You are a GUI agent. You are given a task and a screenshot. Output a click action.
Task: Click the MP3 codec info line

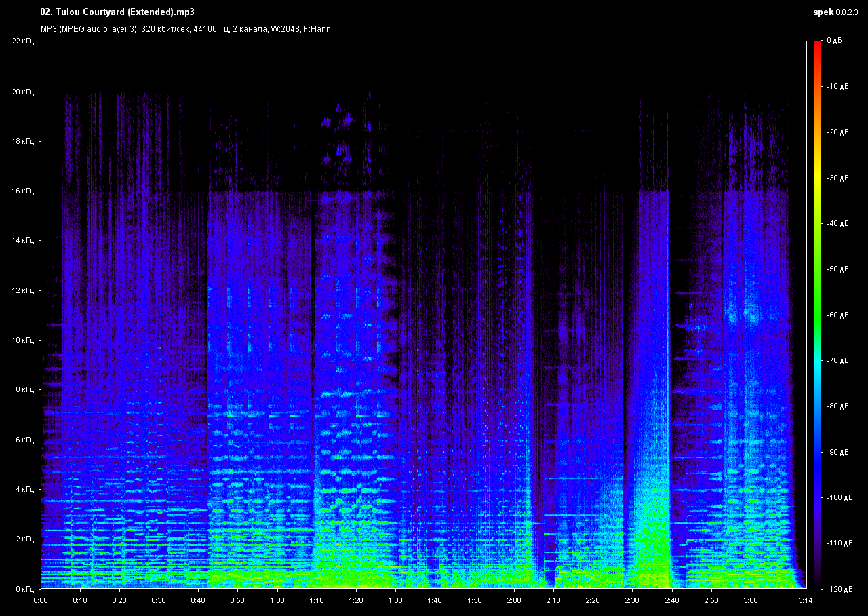(x=185, y=29)
